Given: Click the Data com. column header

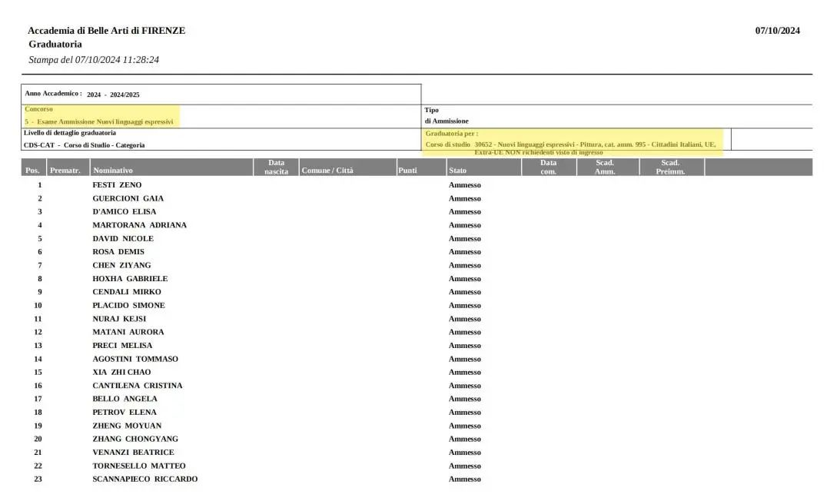Looking at the screenshot, I should point(548,167).
